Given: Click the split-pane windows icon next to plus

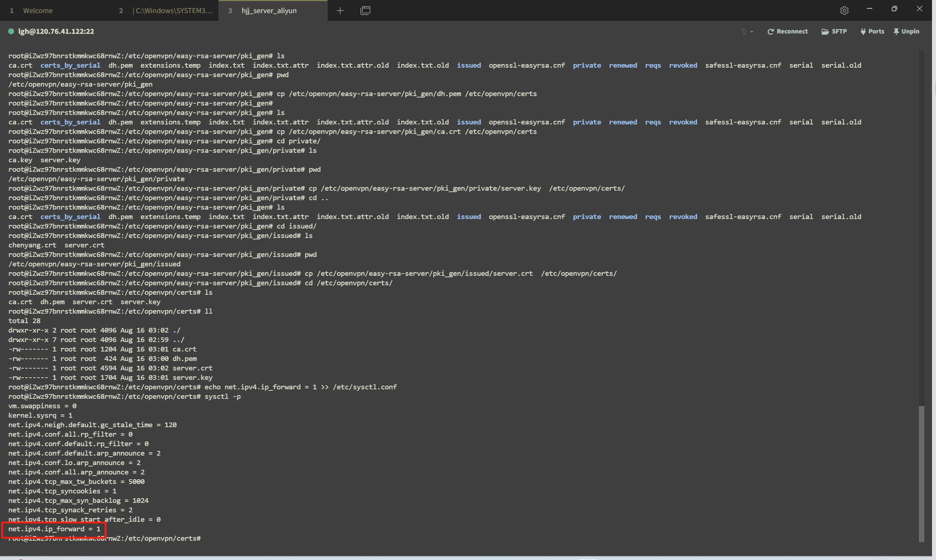Looking at the screenshot, I should click(x=365, y=11).
